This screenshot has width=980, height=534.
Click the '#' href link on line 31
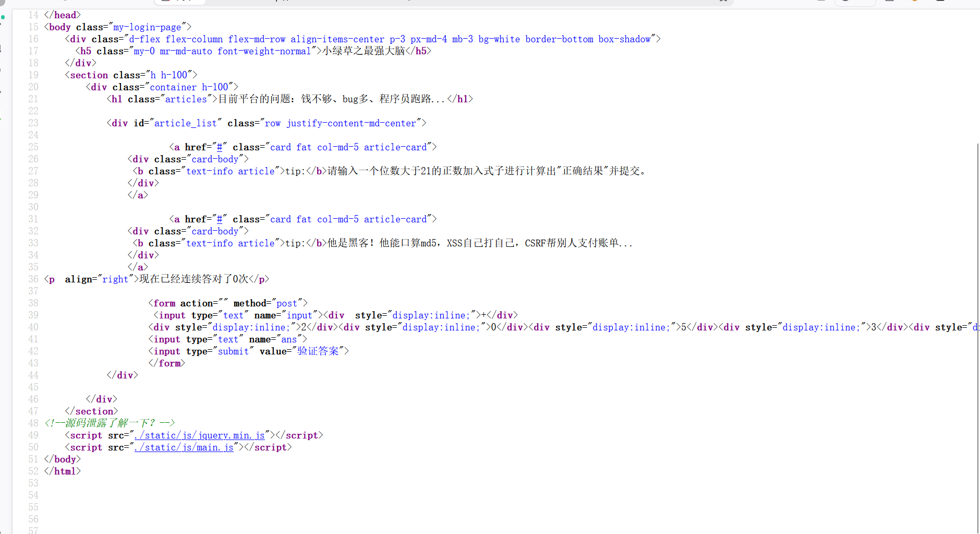(x=220, y=219)
